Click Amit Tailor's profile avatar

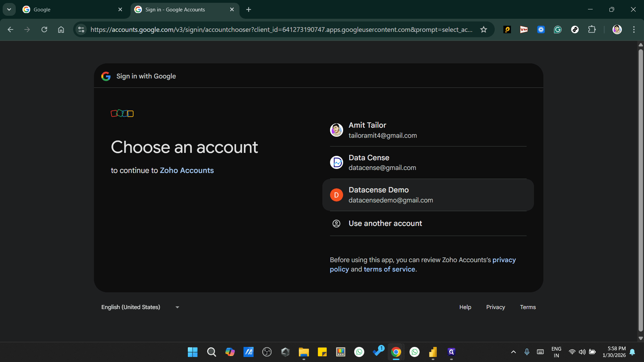pyautogui.click(x=336, y=130)
